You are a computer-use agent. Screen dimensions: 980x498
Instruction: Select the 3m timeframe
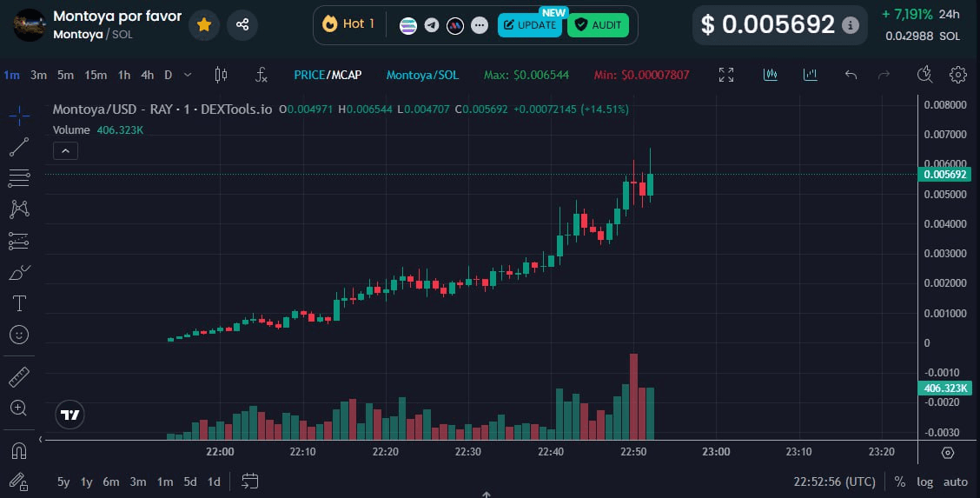[x=39, y=75]
